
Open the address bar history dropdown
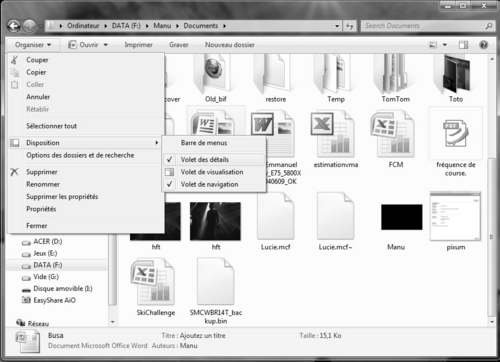click(x=337, y=26)
